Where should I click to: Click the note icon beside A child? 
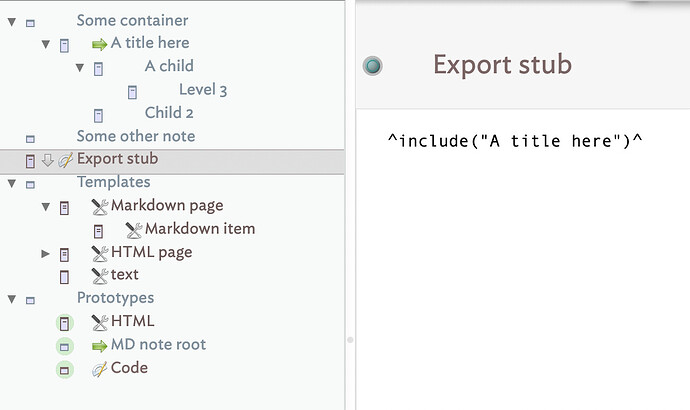tap(98, 69)
